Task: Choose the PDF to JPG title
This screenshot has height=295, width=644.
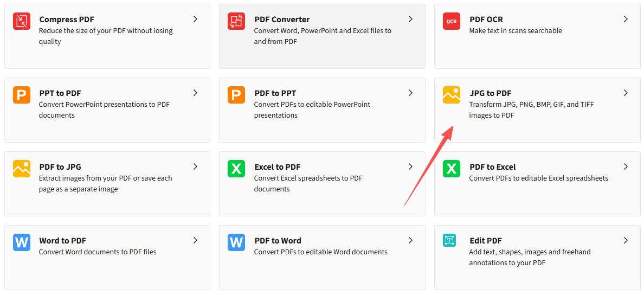Action: (60, 167)
